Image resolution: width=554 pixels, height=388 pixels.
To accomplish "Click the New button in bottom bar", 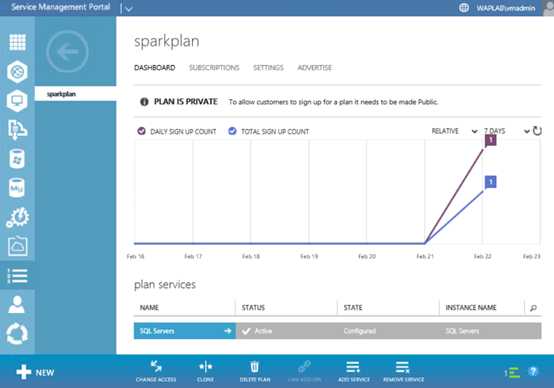I will 35,372.
